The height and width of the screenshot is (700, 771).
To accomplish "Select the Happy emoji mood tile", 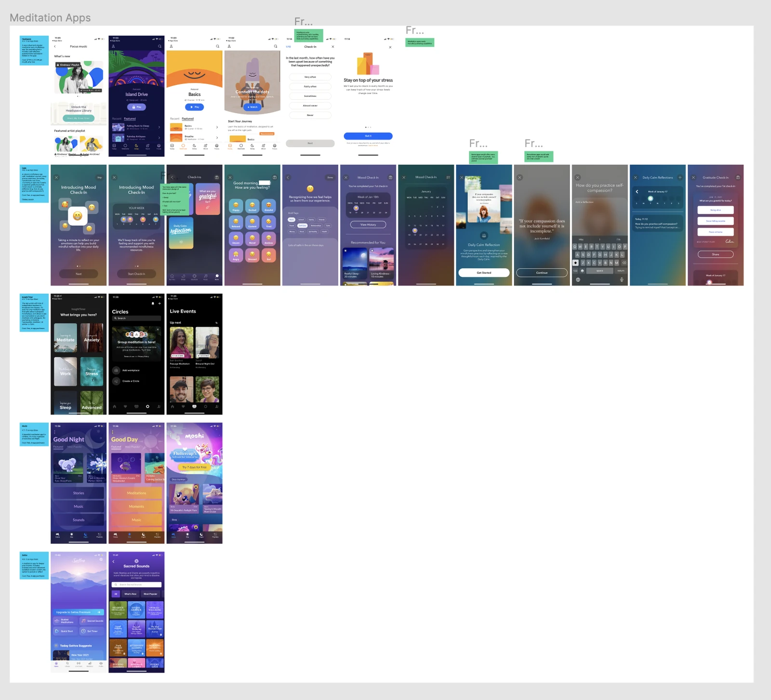I will (236, 207).
